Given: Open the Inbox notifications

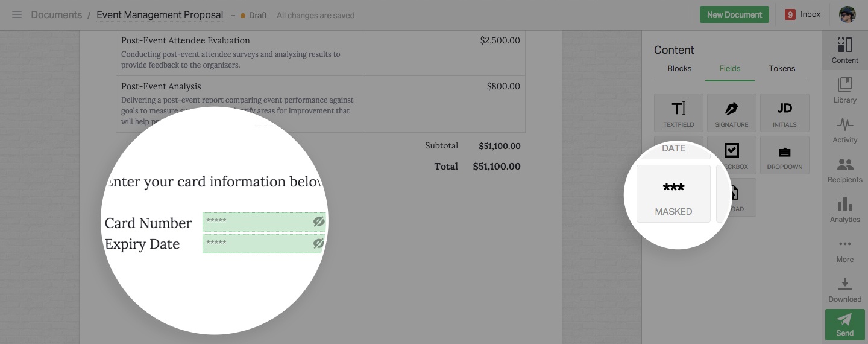Looking at the screenshot, I should click(802, 14).
